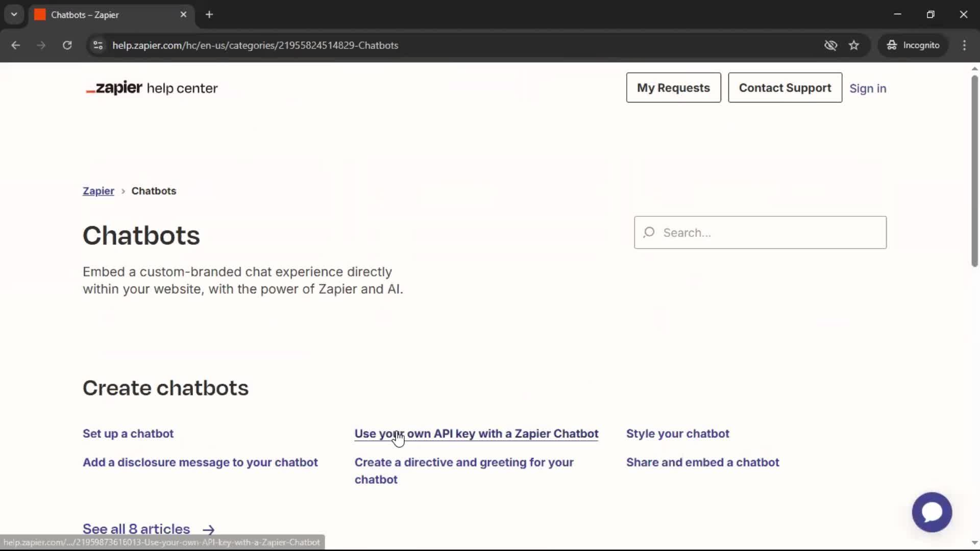Click the Create chatbots section heading
980x551 pixels.
[x=165, y=388]
